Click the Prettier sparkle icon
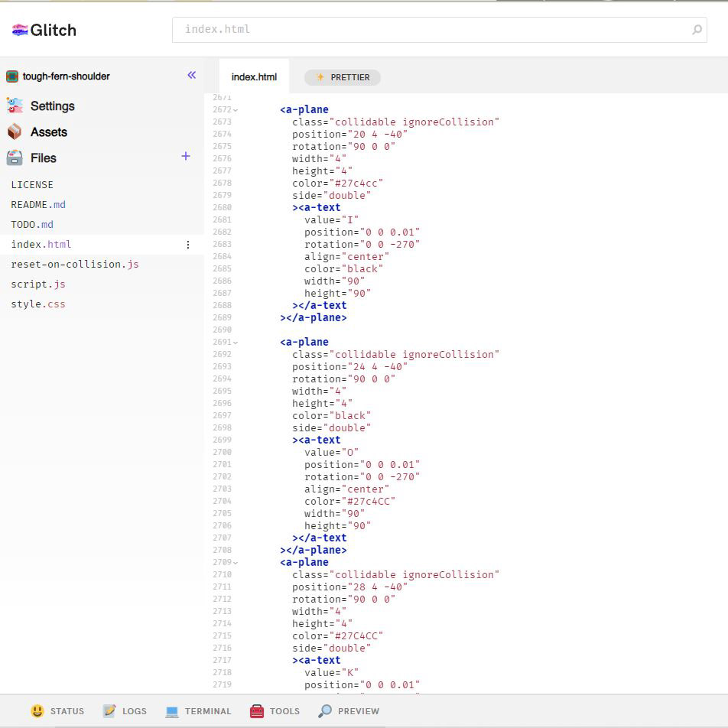Image resolution: width=728 pixels, height=728 pixels. [320, 77]
